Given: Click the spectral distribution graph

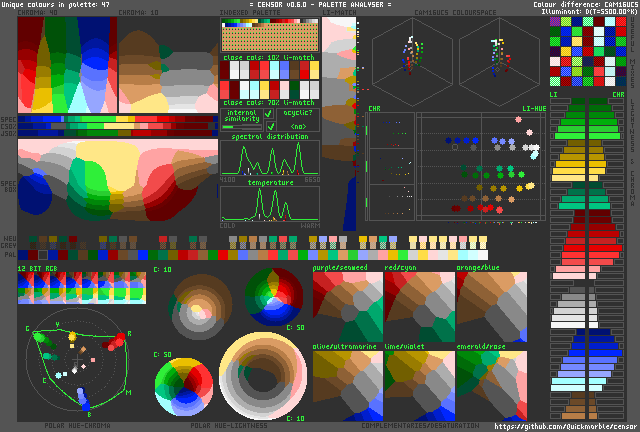Looking at the screenshot, I should click(270, 158).
